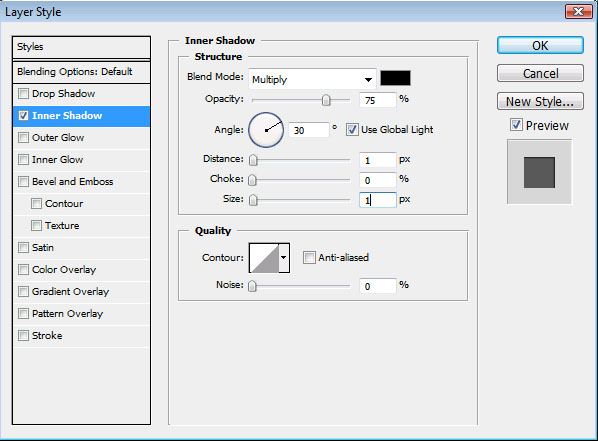This screenshot has height=441, width=598.
Task: Open the Contour picker dropdown arrow
Action: pyautogui.click(x=284, y=258)
